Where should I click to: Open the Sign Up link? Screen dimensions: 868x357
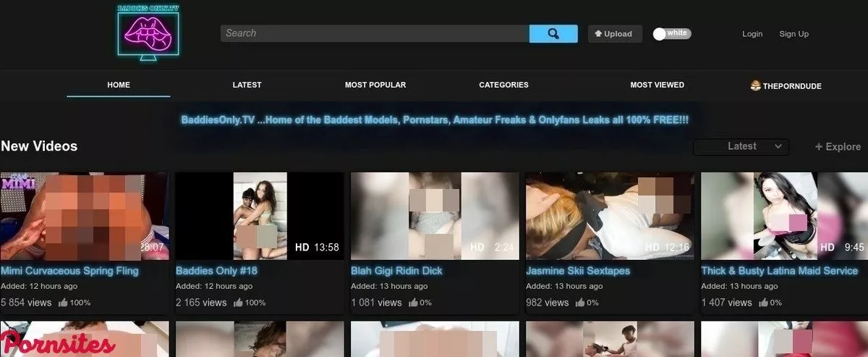(793, 34)
